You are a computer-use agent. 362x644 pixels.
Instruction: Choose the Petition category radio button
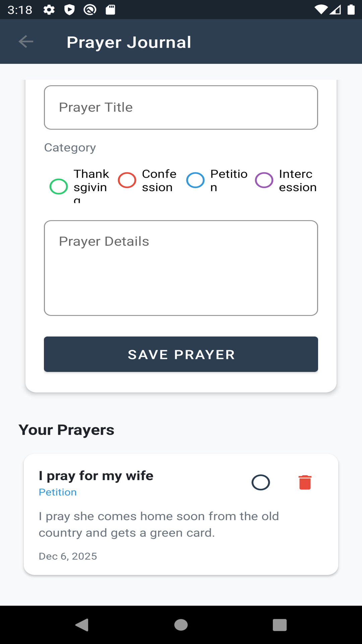pyautogui.click(x=195, y=180)
